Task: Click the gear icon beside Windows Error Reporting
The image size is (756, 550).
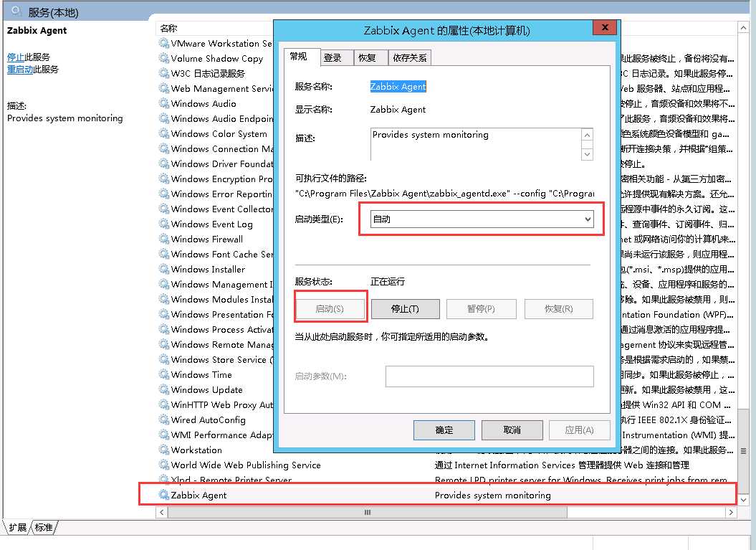Action: pos(164,194)
